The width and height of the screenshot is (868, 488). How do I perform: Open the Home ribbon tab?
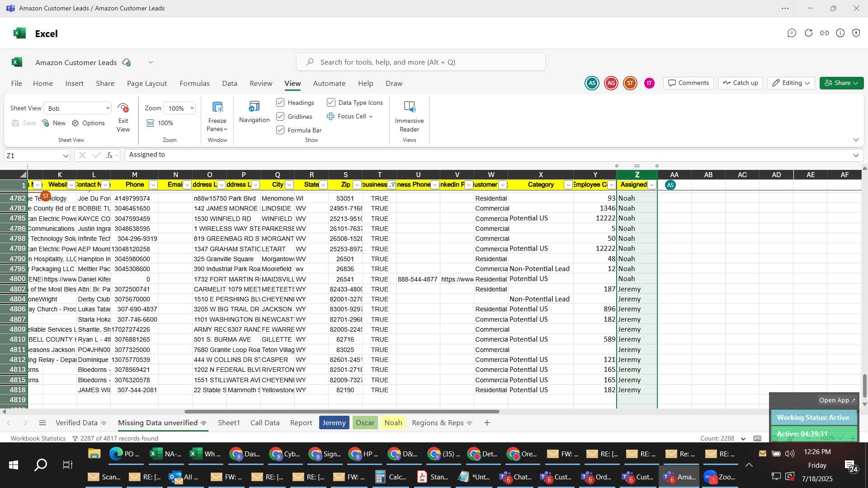43,84
